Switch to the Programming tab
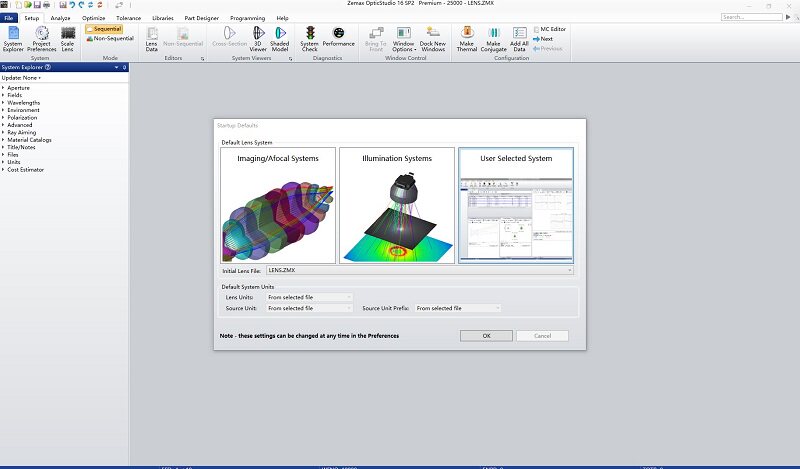 [x=247, y=18]
